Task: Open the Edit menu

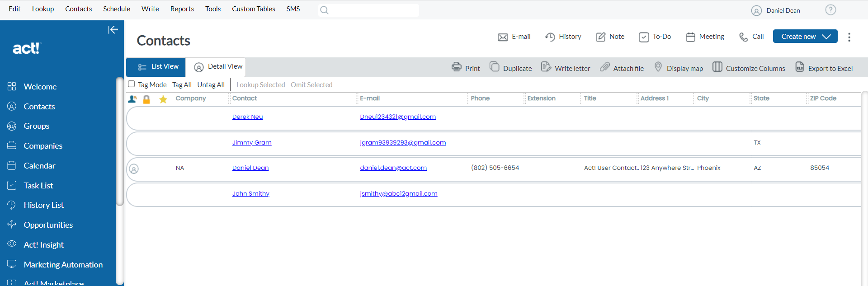Action: click(14, 9)
